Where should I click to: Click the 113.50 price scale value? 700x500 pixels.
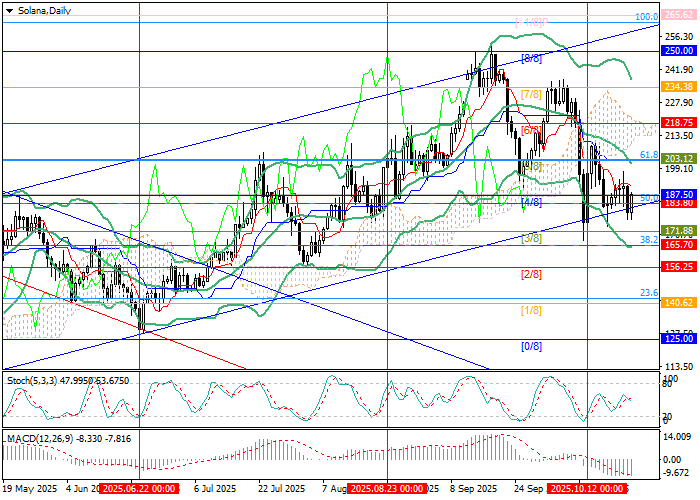tap(679, 367)
